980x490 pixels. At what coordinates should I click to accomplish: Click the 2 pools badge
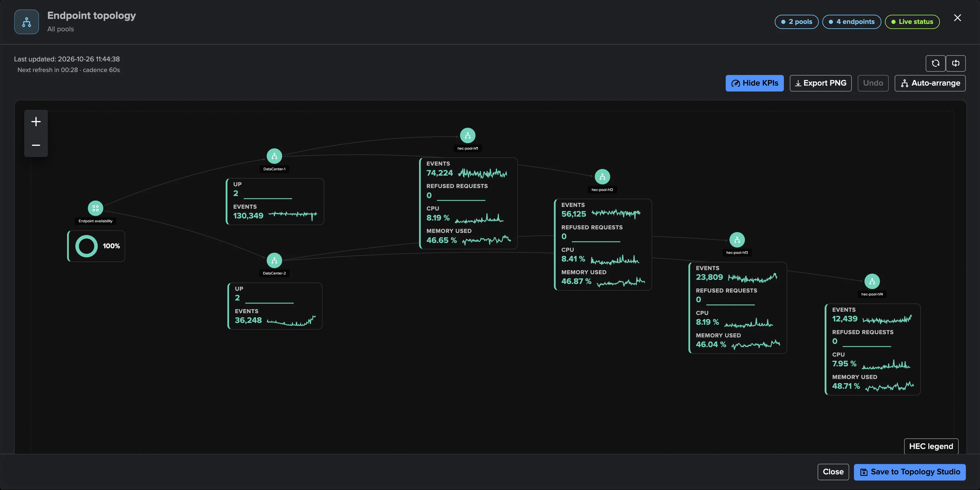pos(797,22)
